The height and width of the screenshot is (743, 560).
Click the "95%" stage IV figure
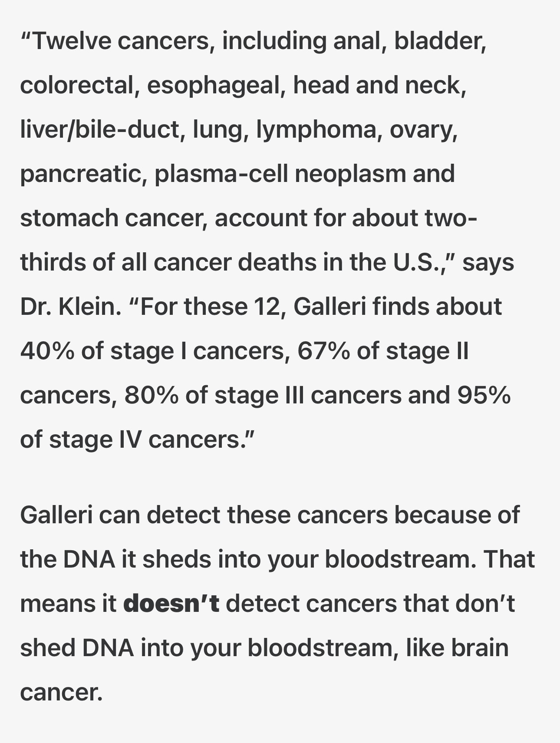click(484, 395)
